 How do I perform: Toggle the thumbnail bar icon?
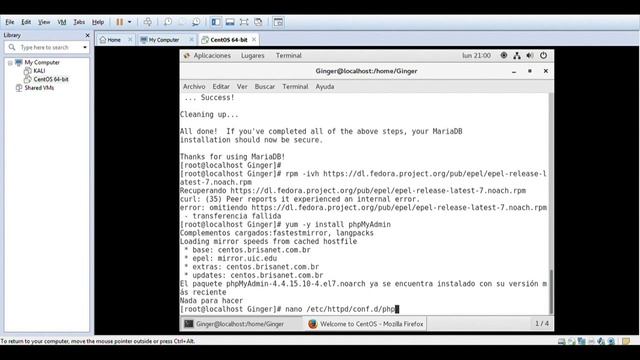(x=230, y=22)
